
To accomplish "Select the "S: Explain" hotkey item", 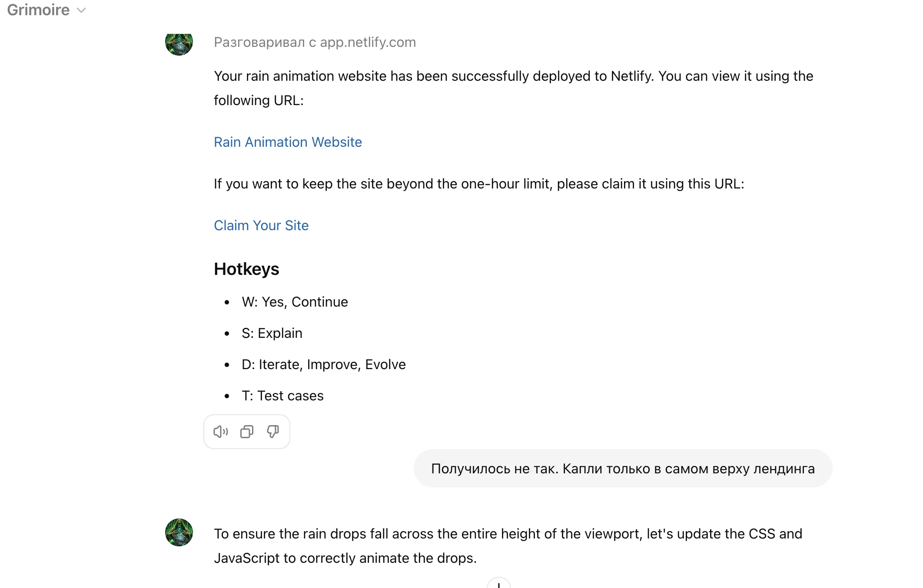I will coord(272,333).
